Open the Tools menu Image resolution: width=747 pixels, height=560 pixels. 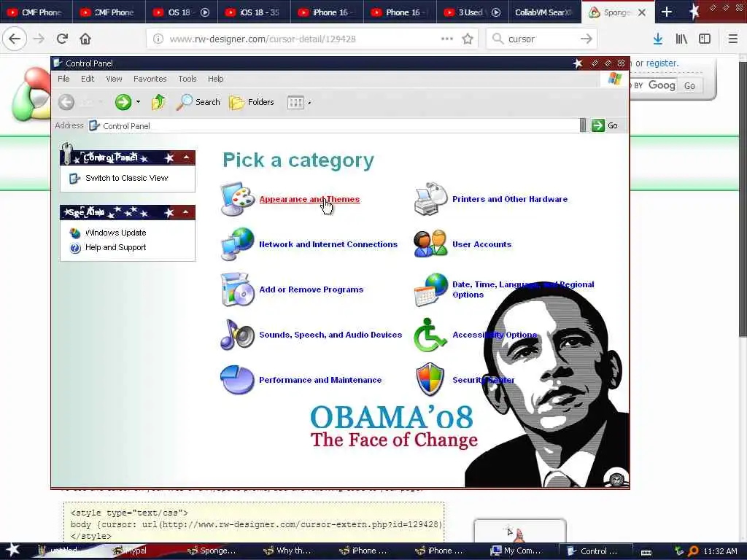pyautogui.click(x=187, y=79)
